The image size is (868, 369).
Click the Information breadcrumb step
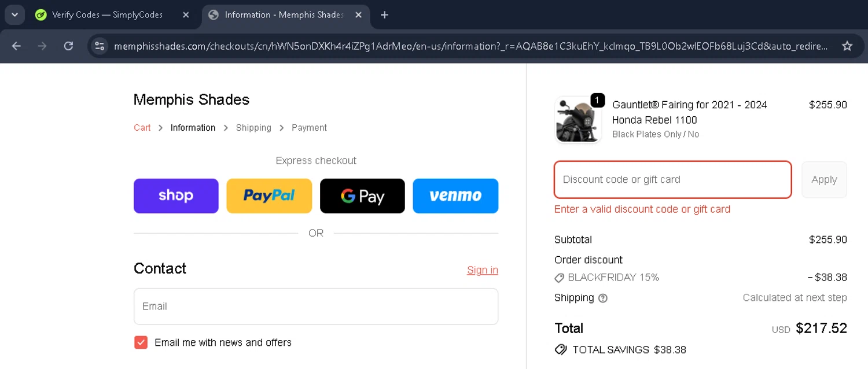click(x=193, y=128)
